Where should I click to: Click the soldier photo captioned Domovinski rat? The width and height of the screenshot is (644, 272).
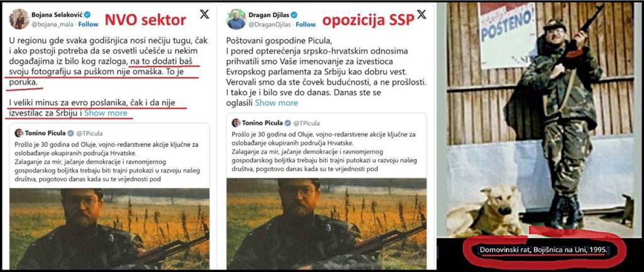[540, 120]
